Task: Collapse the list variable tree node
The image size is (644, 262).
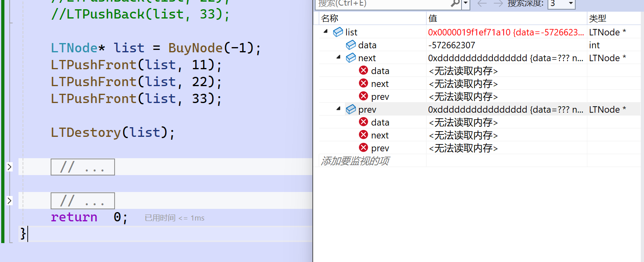Action: tap(326, 31)
